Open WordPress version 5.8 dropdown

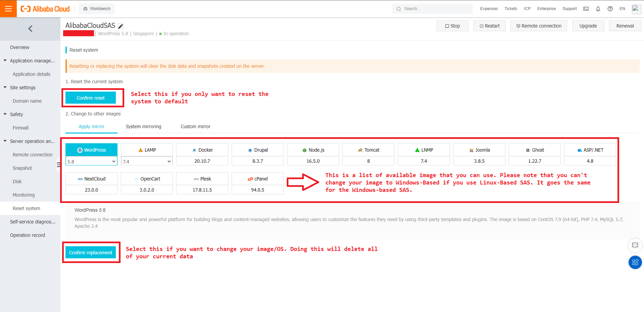[x=91, y=161]
